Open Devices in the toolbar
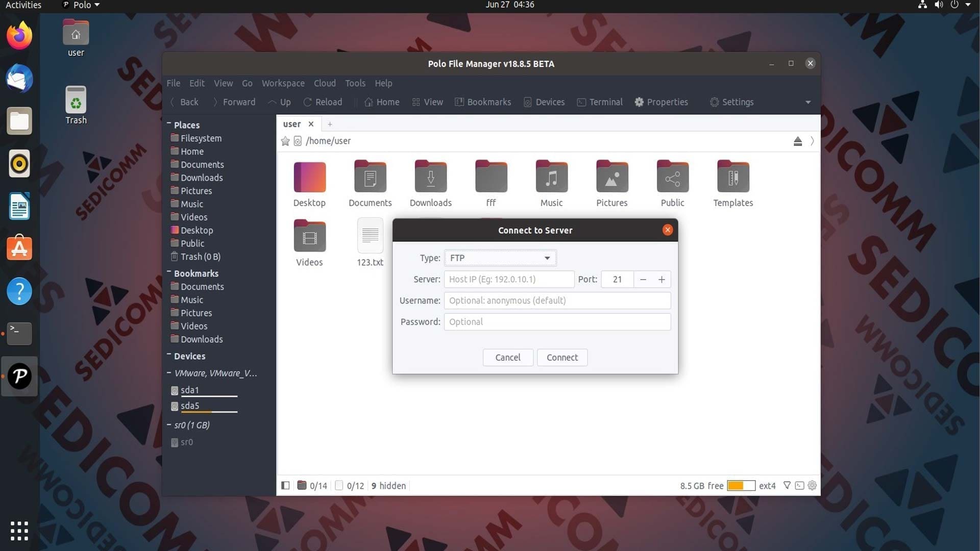 (544, 102)
